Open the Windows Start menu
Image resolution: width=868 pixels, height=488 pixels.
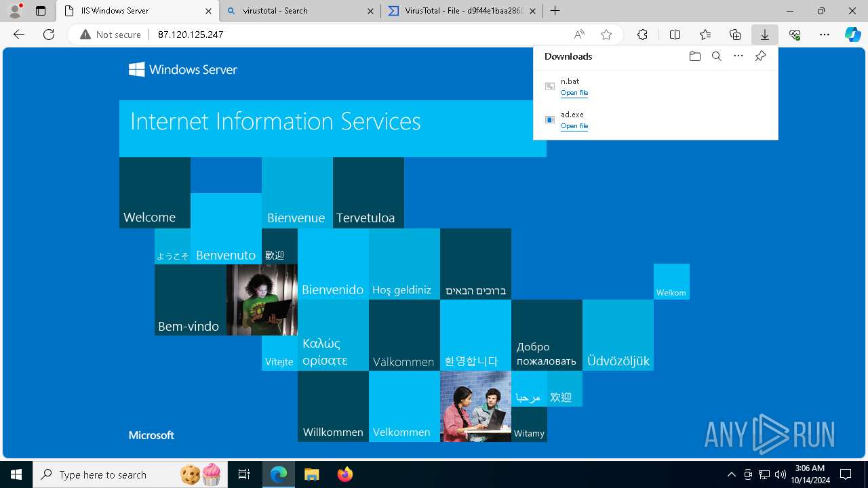point(16,474)
